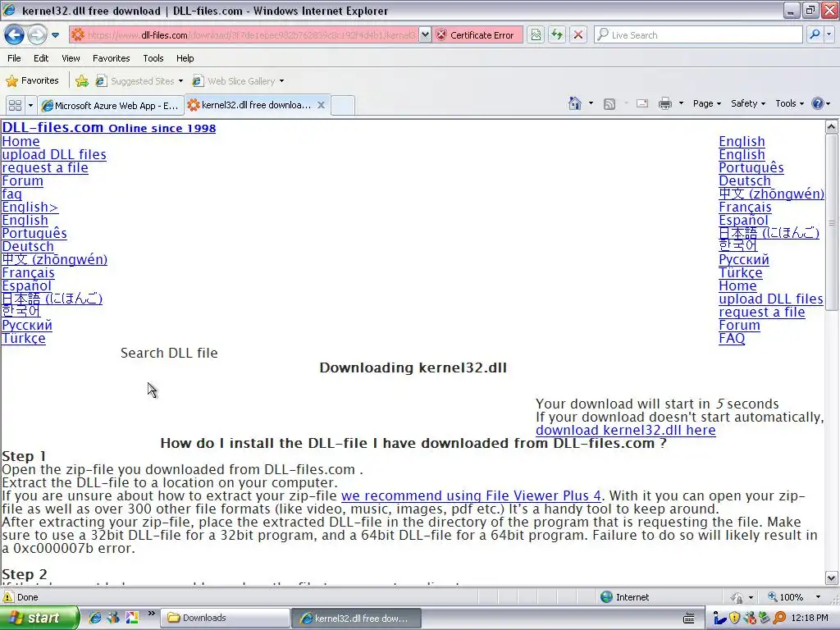Open a new blank tab
840x630 pixels.
[343, 105]
